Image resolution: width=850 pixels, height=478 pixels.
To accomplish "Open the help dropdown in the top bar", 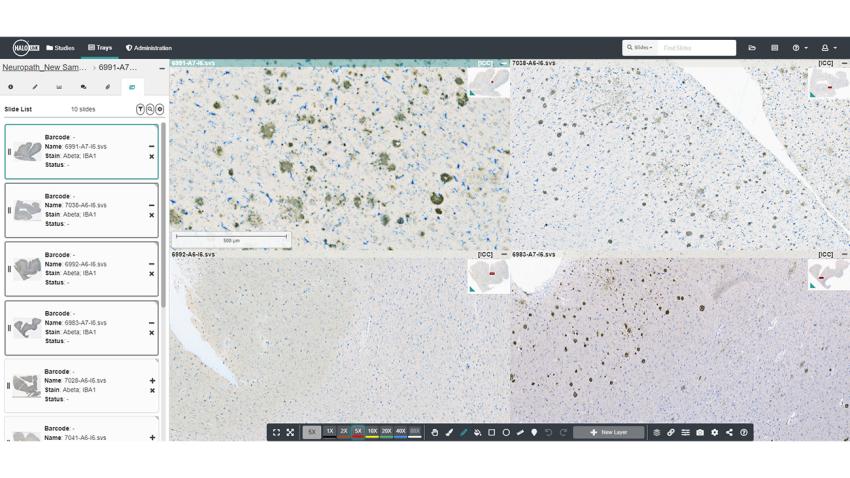I will click(x=799, y=48).
